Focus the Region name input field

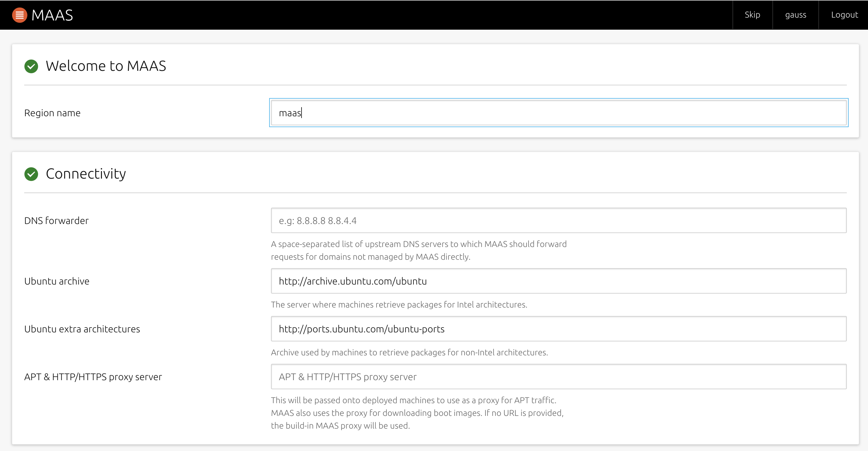pos(558,113)
